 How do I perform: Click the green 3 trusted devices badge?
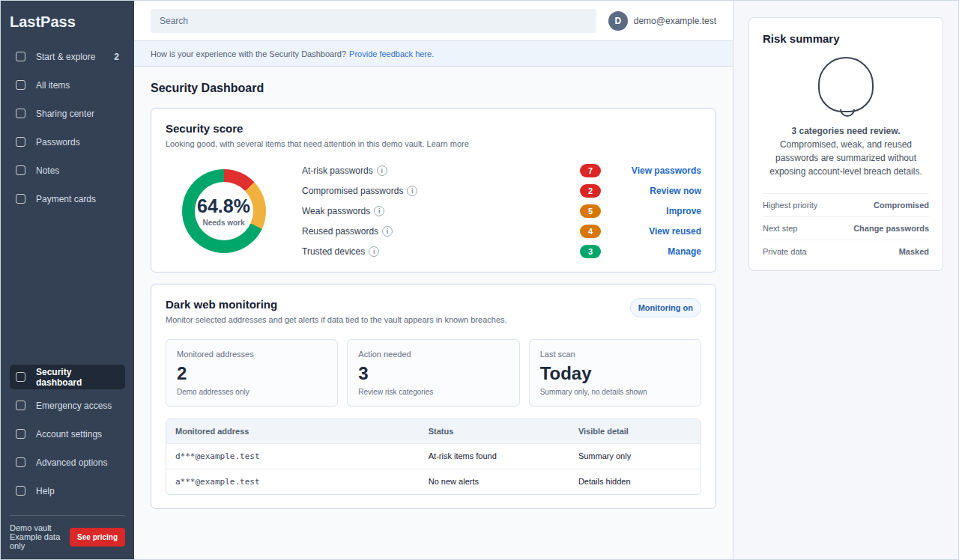590,252
